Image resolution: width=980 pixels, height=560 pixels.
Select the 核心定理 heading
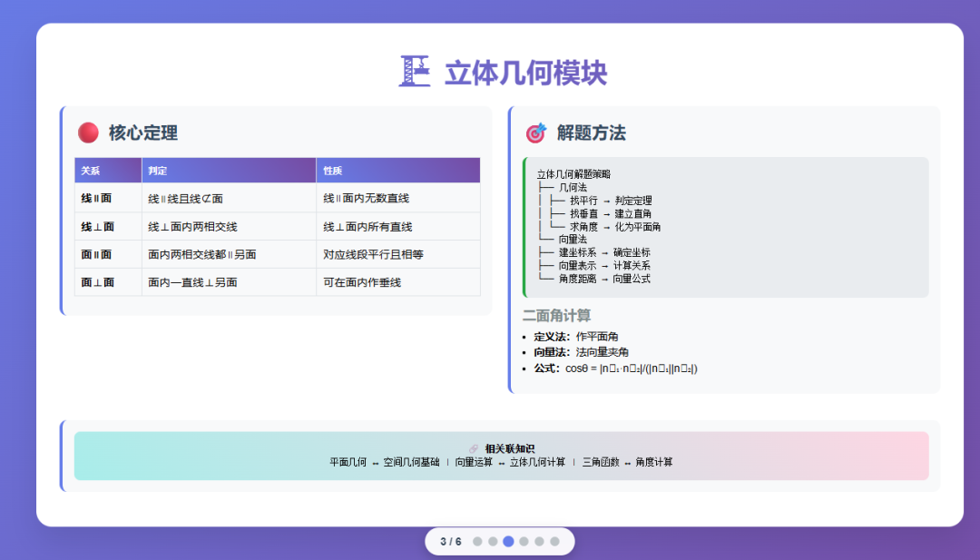pyautogui.click(x=143, y=133)
